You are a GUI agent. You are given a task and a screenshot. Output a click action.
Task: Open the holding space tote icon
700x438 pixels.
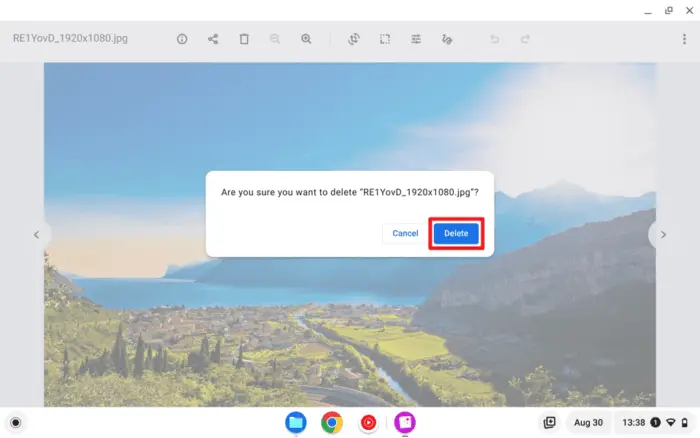[550, 422]
